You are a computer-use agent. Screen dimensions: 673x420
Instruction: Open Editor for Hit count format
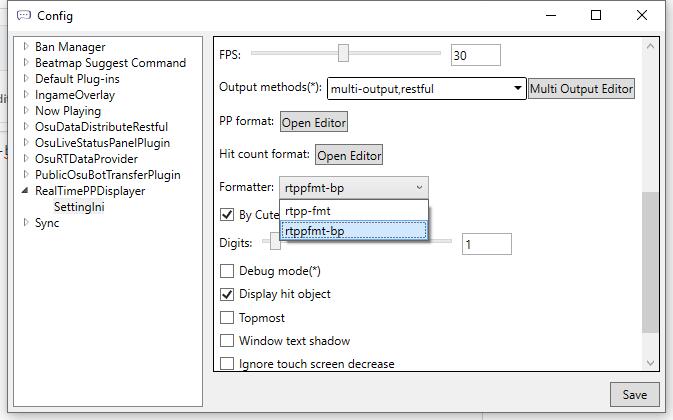point(349,155)
